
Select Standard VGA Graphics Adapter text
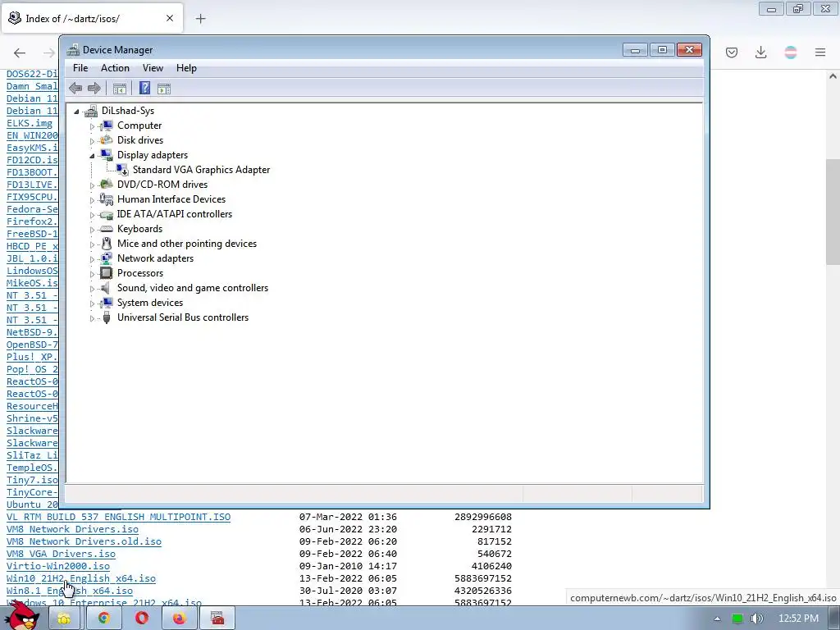click(201, 170)
